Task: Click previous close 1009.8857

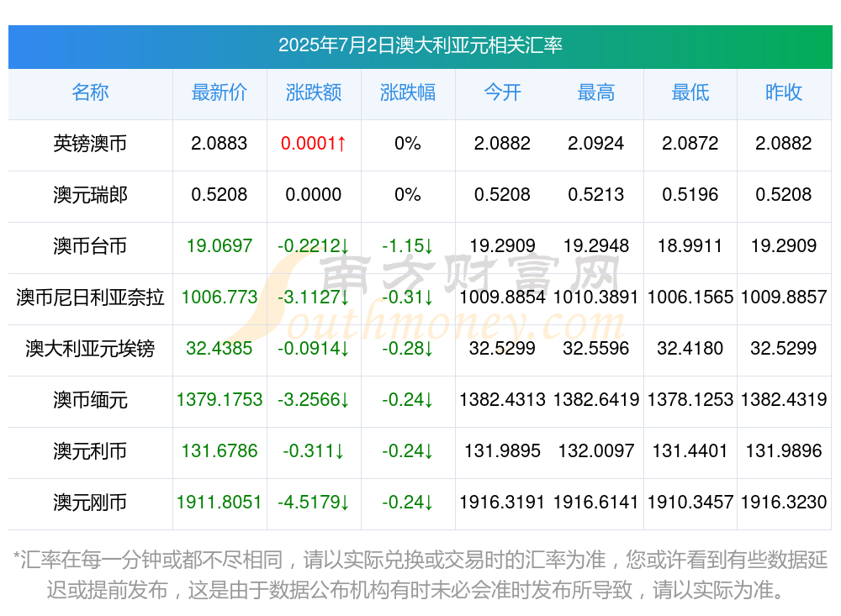Action: [x=784, y=297]
